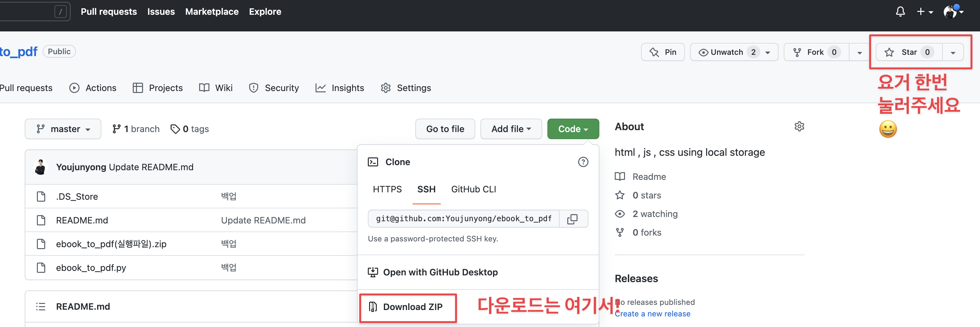Open the user avatar menu
Screen dimensions: 980x327
point(953,12)
